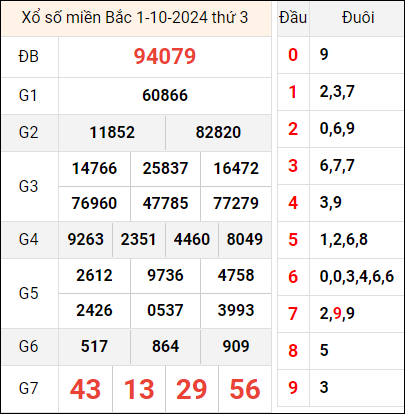Click the red G7 number 43
The image size is (405, 414).
[x=85, y=389]
